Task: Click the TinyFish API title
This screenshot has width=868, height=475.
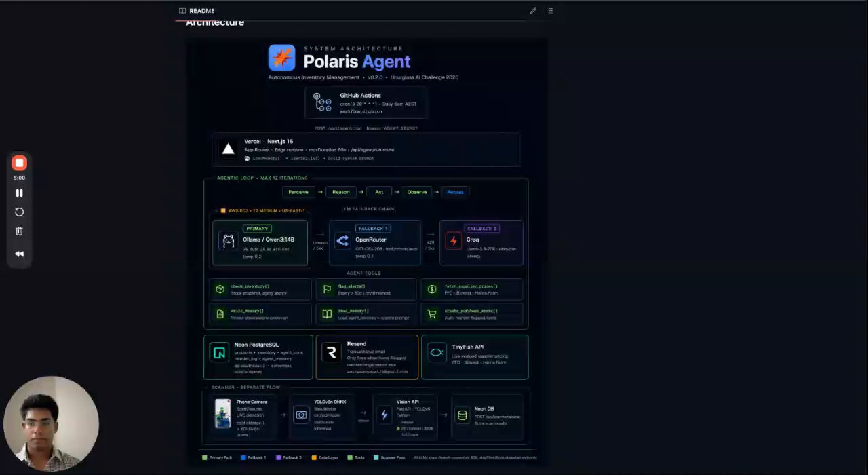Action: tap(468, 347)
